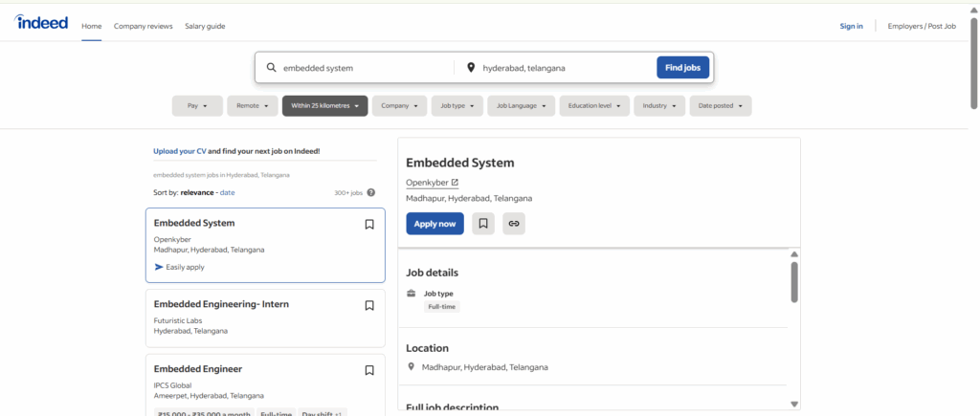
Task: Expand the Pay filter dropdown
Action: pos(197,106)
